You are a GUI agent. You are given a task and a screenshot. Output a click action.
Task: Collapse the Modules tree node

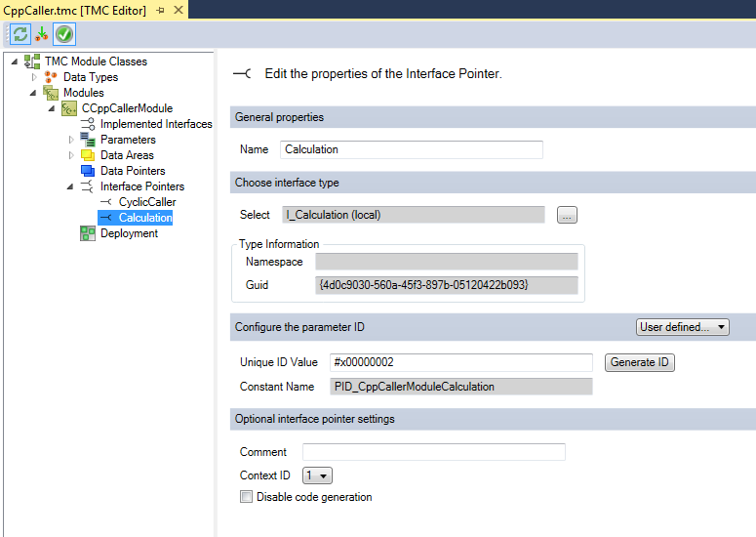[33, 93]
